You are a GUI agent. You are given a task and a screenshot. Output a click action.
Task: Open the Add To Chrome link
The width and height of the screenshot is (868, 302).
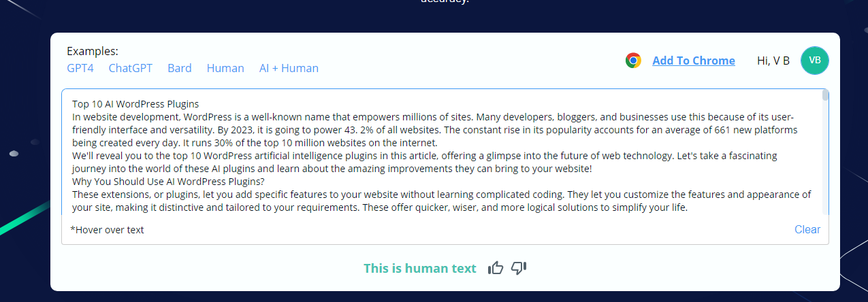[x=694, y=61]
